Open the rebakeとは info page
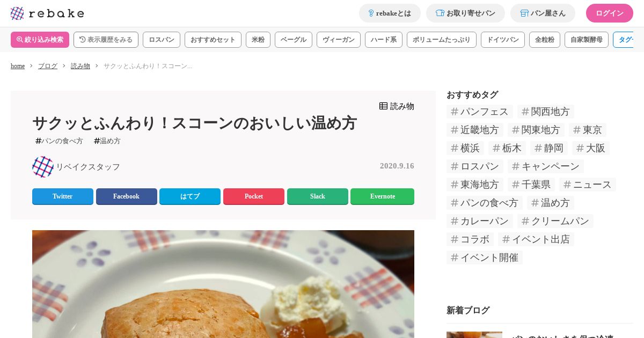 390,13
